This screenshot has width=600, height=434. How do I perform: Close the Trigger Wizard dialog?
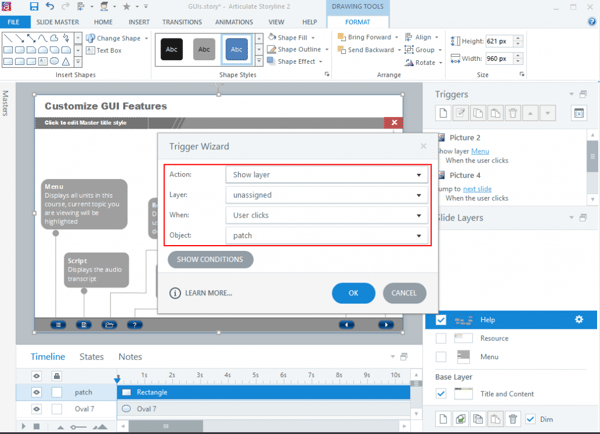click(423, 146)
